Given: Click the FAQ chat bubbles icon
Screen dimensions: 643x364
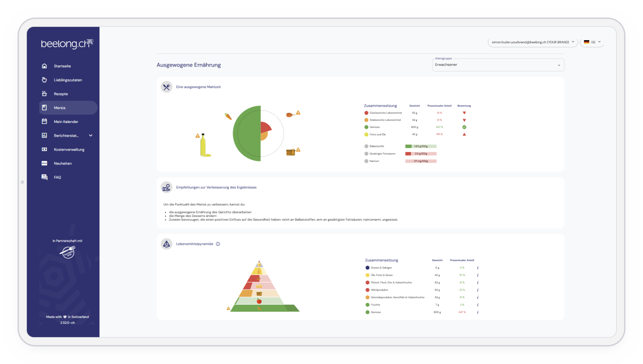Looking at the screenshot, I should pyautogui.click(x=44, y=177).
